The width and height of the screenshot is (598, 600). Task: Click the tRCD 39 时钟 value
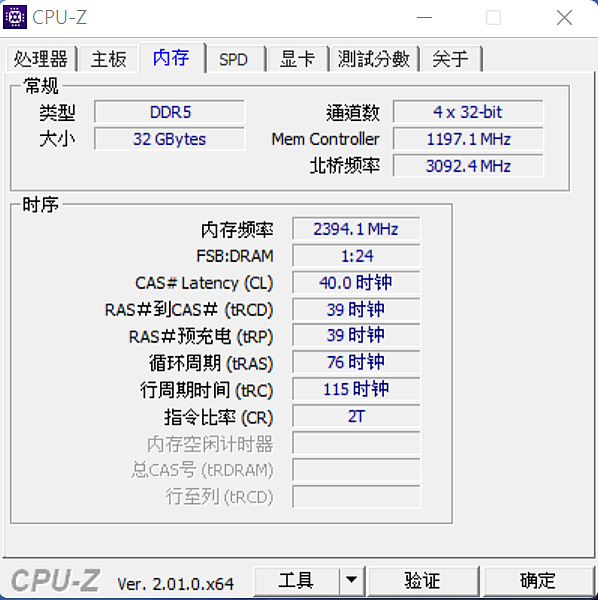coord(356,309)
